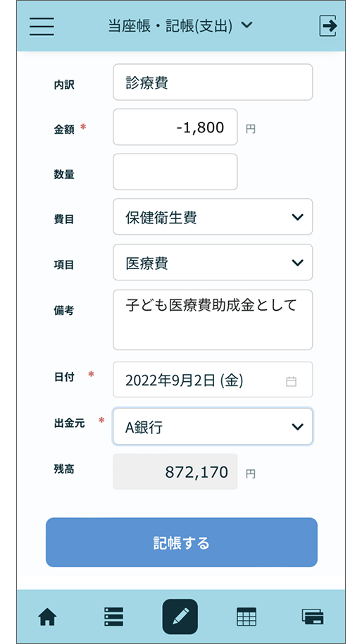
Task: Open the list view icon in bottom bar
Action: [x=113, y=617]
